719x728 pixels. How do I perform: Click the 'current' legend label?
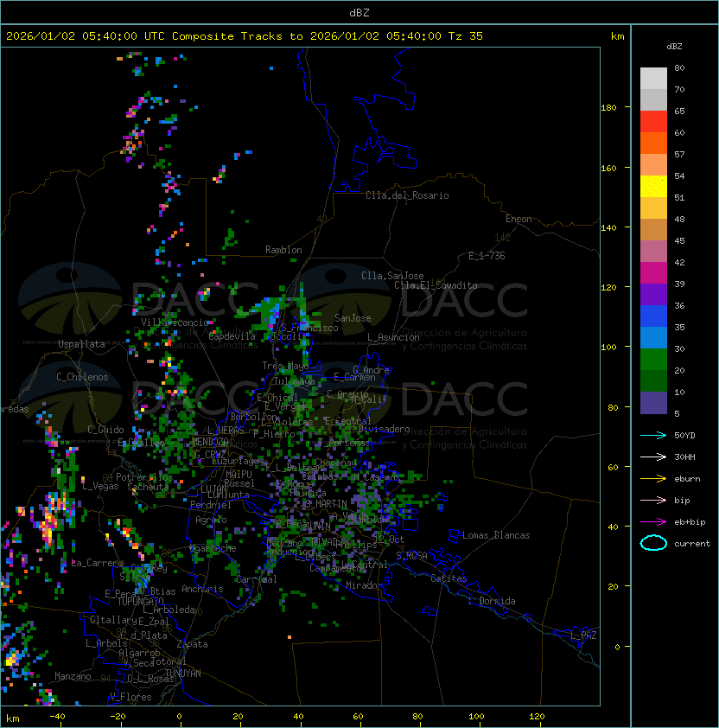692,544
